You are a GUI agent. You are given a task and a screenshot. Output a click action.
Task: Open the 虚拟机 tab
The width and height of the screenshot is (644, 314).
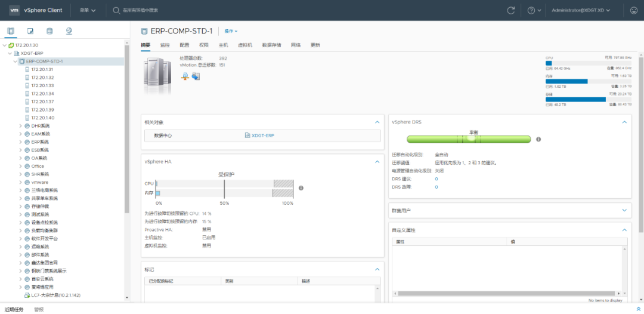[245, 45]
